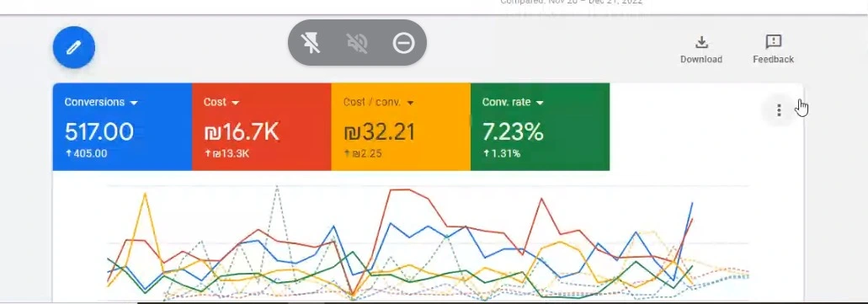This screenshot has width=868, height=304.
Task: Click the circled minus icon in overlay
Action: pyautogui.click(x=403, y=43)
